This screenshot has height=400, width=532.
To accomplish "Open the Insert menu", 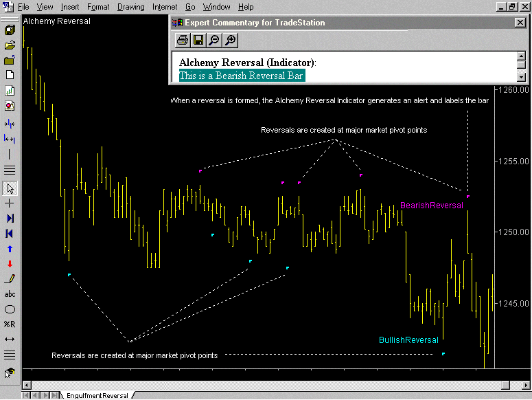I will click(x=70, y=7).
